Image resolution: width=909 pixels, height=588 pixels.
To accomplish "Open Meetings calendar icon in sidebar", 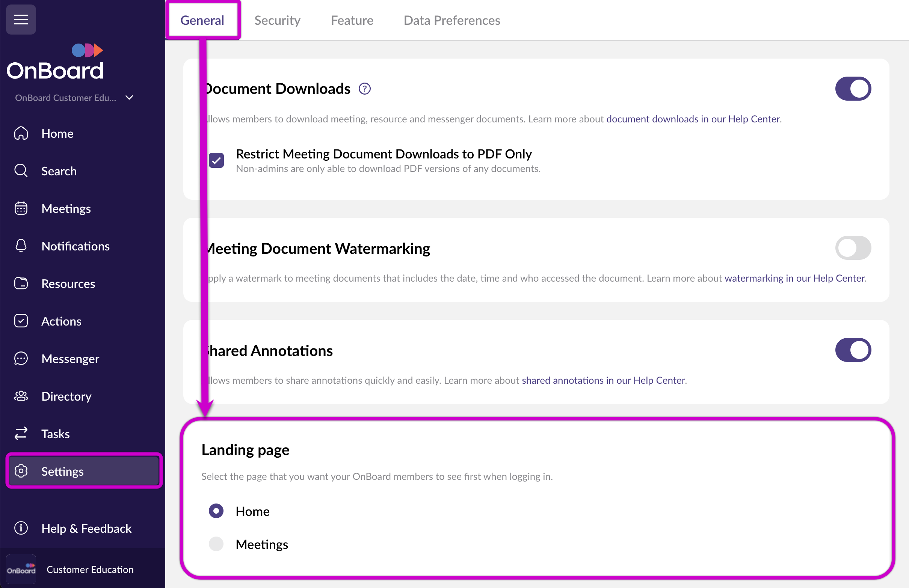I will 21,208.
